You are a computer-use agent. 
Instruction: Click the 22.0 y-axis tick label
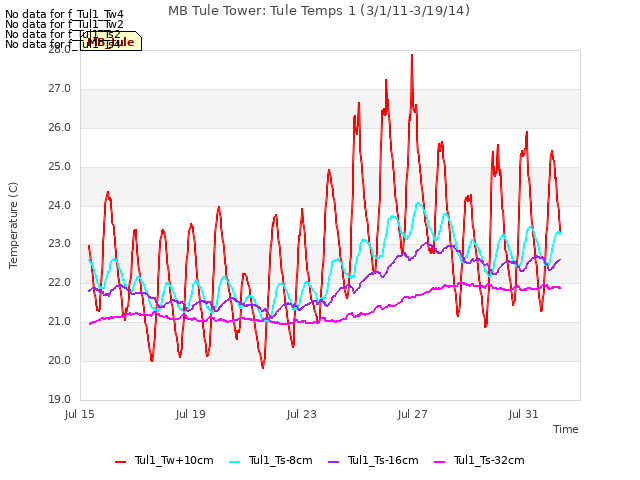pos(60,282)
